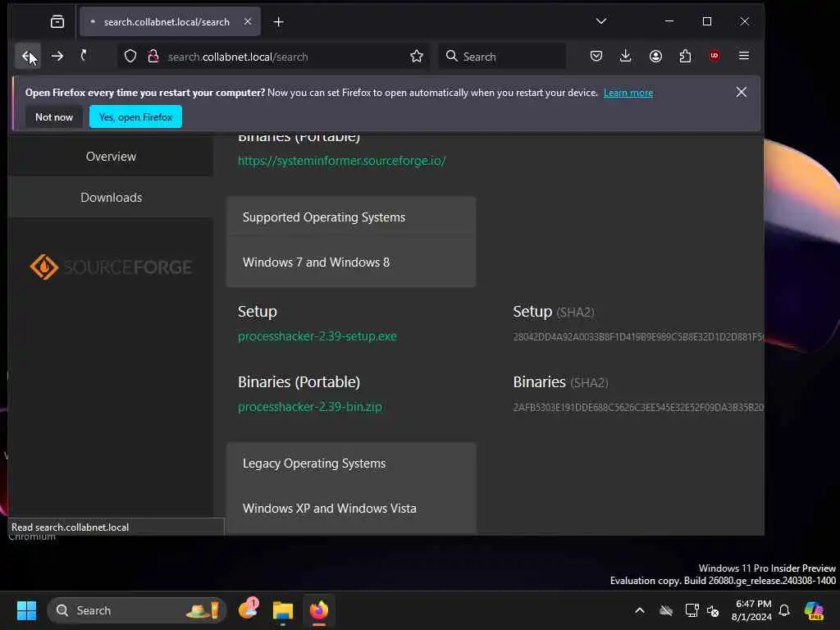The height and width of the screenshot is (630, 840).
Task: Open the display network tray icon
Action: click(x=692, y=610)
